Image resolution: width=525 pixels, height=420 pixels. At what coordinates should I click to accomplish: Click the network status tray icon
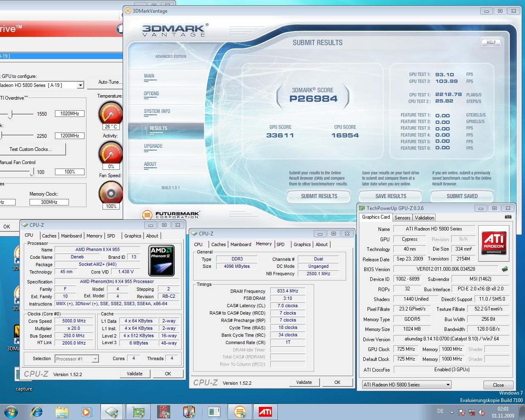pyautogui.click(x=472, y=413)
